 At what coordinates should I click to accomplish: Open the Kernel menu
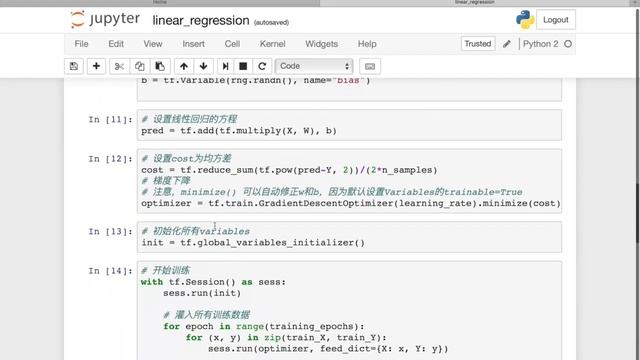pyautogui.click(x=273, y=44)
